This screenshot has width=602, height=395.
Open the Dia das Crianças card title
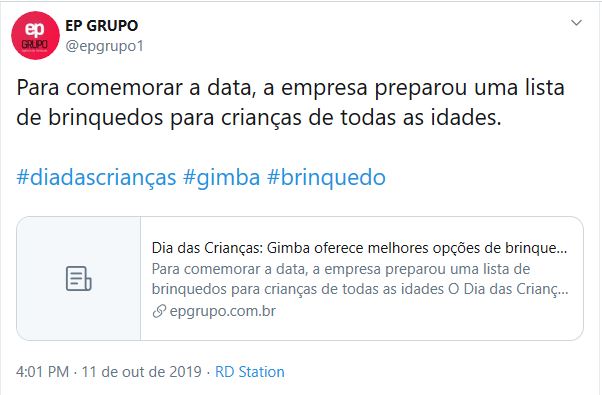(x=359, y=248)
